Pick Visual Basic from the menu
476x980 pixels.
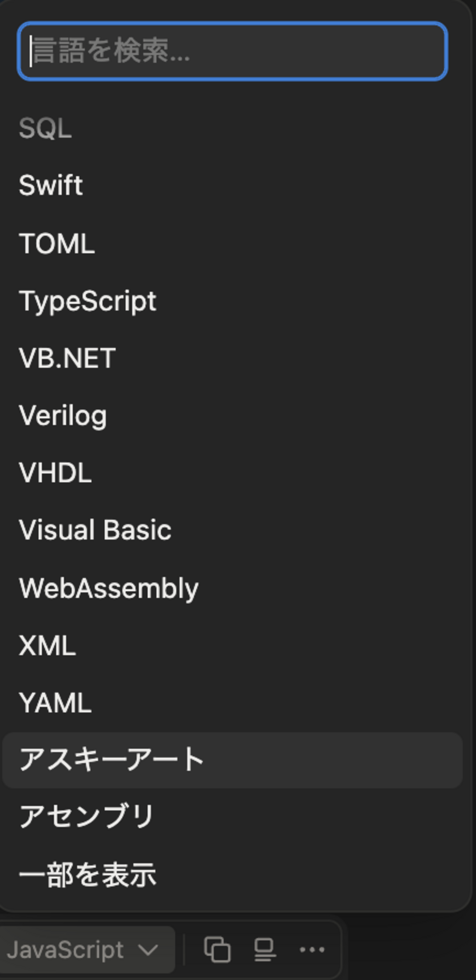coord(95,530)
